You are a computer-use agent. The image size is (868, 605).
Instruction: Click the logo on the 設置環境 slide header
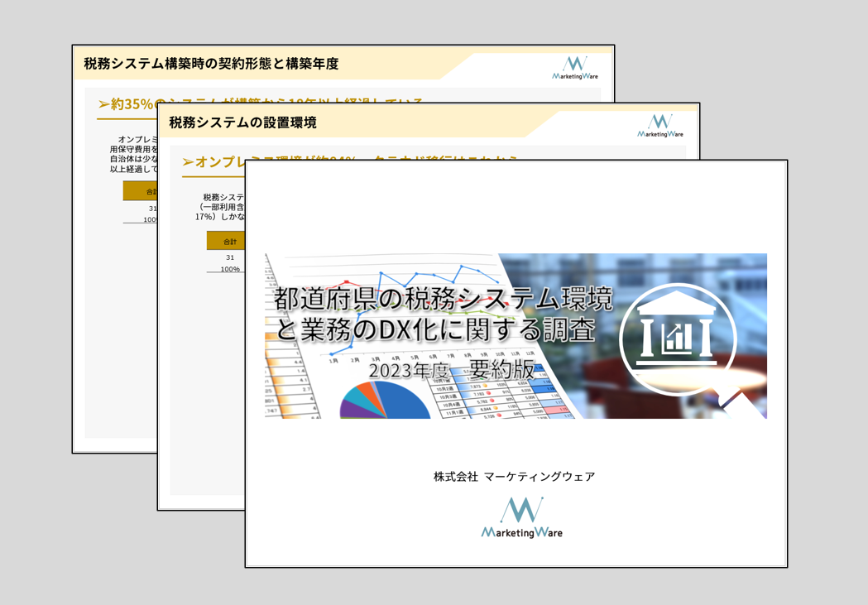tap(660, 126)
